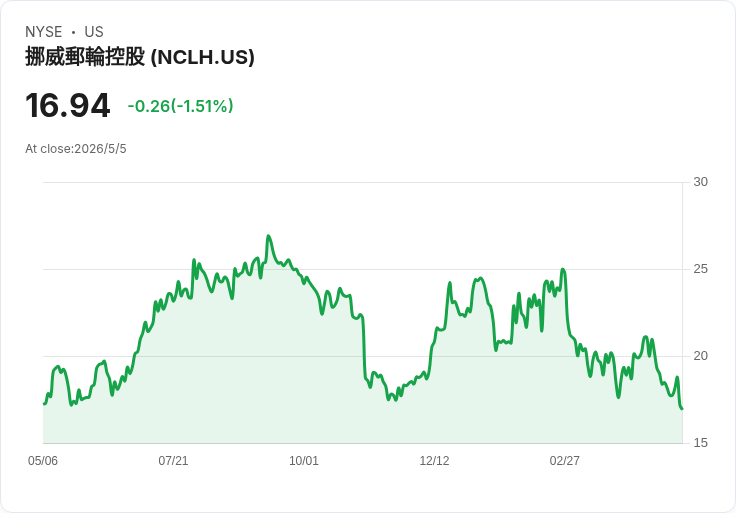Click the NCLH.US stock title
736x513 pixels.
pyautogui.click(x=140, y=57)
